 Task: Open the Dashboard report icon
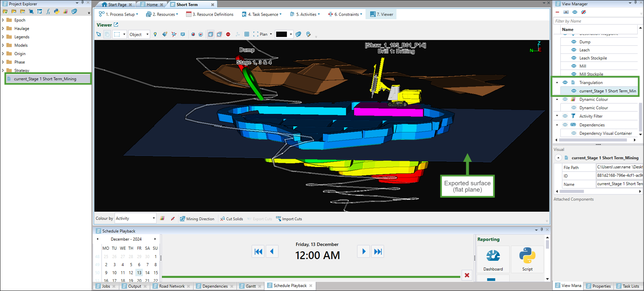point(493,259)
